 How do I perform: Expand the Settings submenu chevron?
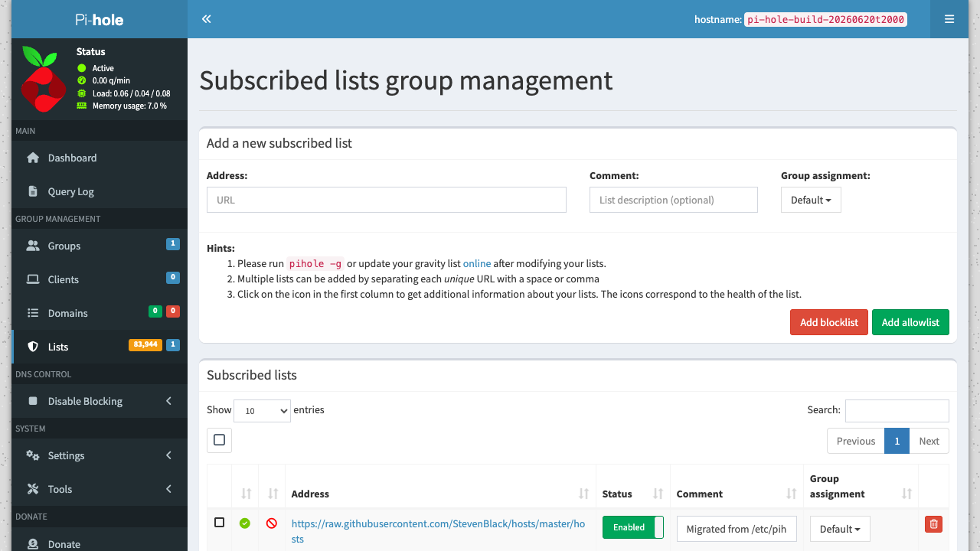[168, 455]
